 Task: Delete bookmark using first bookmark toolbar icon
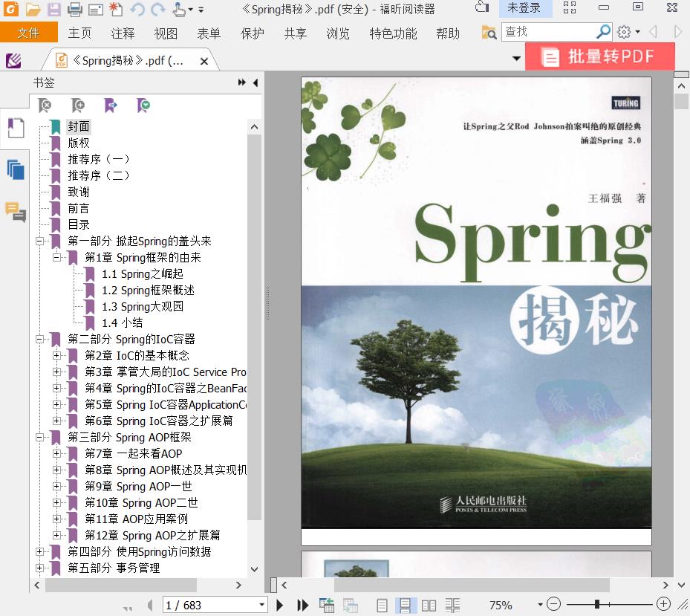[45, 106]
